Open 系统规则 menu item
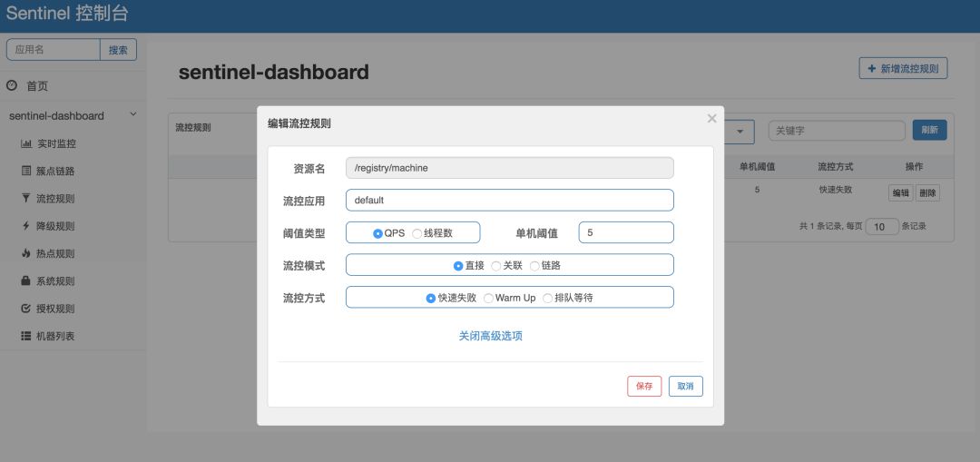The height and width of the screenshot is (462, 980). coord(55,281)
